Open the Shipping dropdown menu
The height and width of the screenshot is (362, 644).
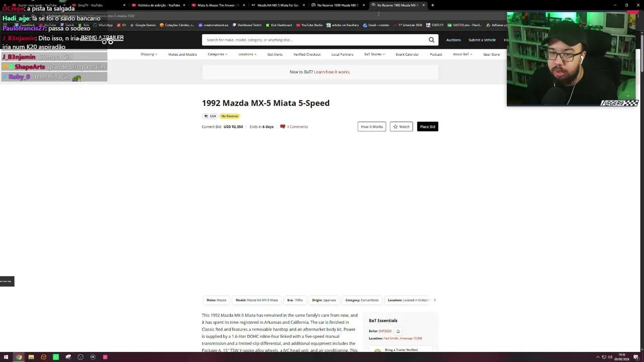(x=149, y=54)
